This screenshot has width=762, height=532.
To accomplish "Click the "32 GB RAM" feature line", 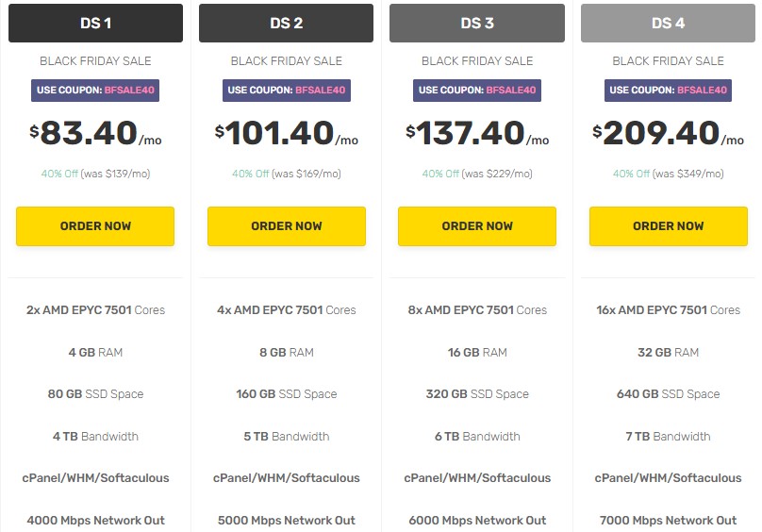I will coord(668,353).
